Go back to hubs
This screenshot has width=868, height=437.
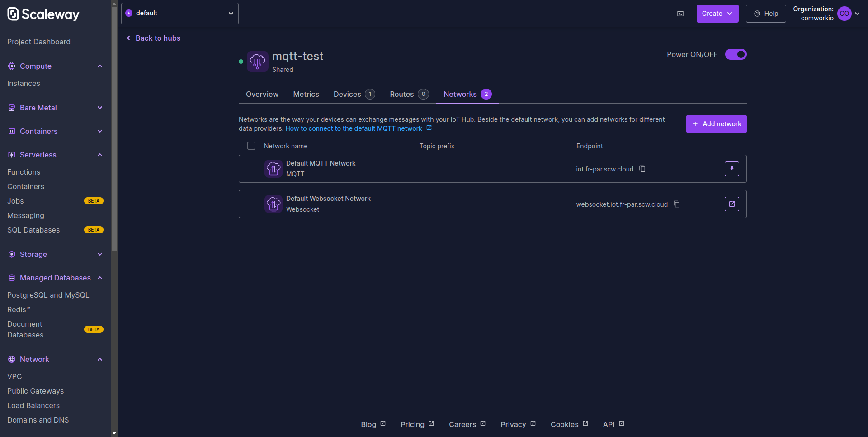153,38
